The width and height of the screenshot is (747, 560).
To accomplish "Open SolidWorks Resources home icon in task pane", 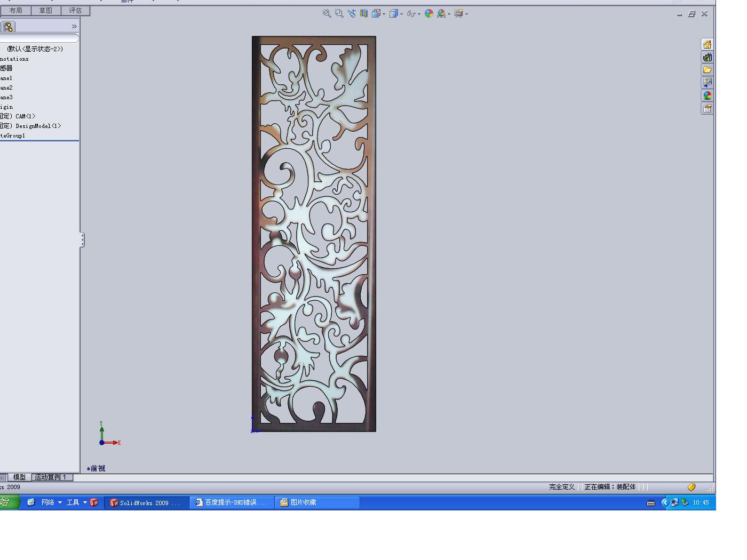I will pyautogui.click(x=707, y=44).
